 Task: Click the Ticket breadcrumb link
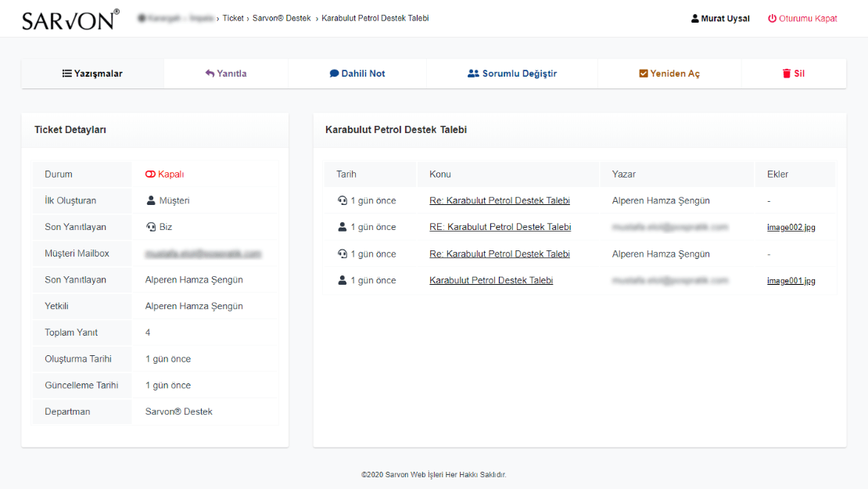[233, 18]
